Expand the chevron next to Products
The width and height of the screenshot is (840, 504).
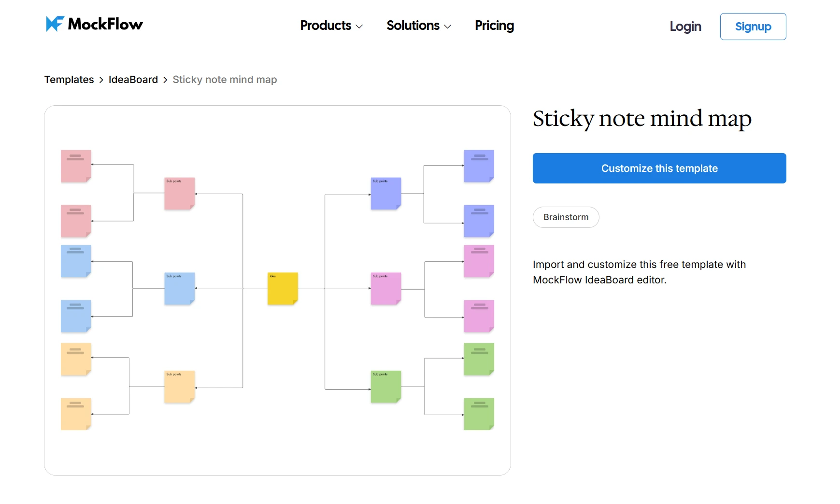tap(359, 27)
